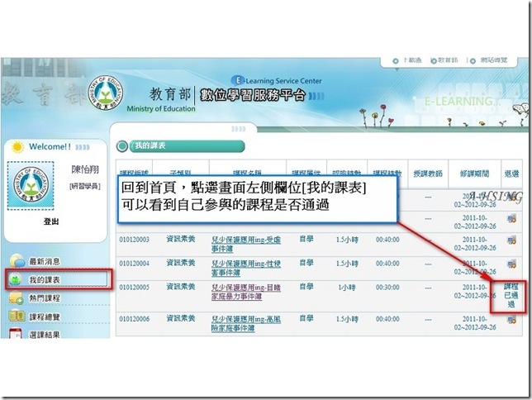Image resolution: width=532 pixels, height=400 pixels.
Task: Click 資訊素養 category in row 010120006
Action: pos(180,318)
